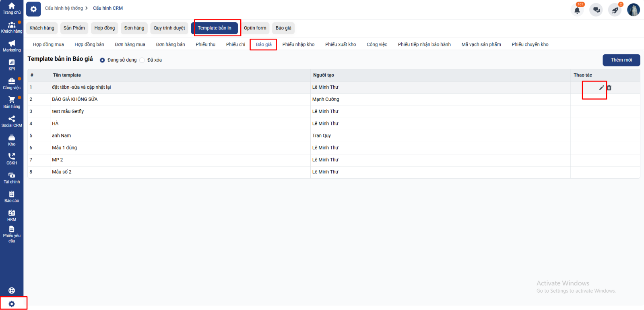Open Marketing from the sidebar
Viewport: 644px width, 310px height.
pyautogui.click(x=12, y=46)
